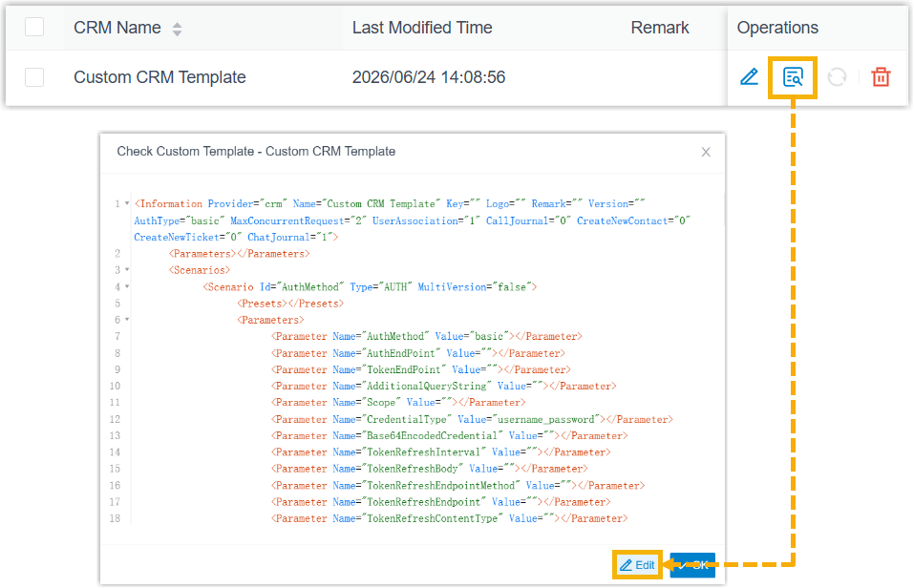Click the Operations column header

pyautogui.click(x=777, y=28)
